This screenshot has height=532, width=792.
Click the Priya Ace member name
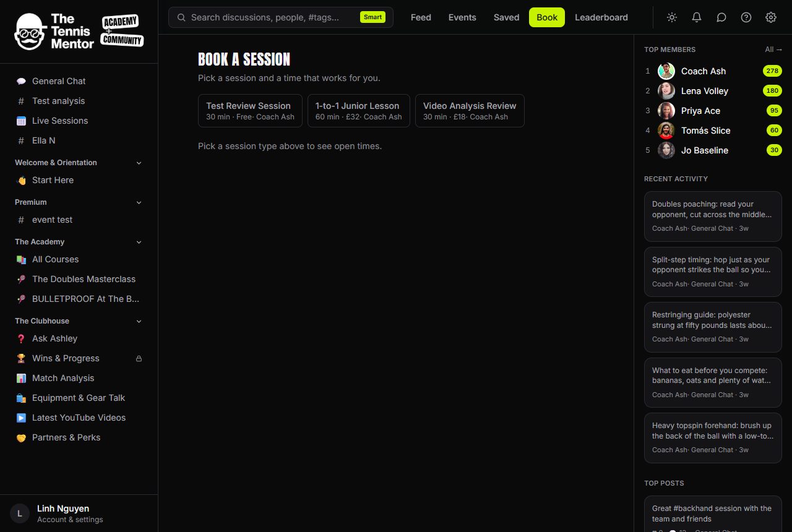tap(700, 111)
